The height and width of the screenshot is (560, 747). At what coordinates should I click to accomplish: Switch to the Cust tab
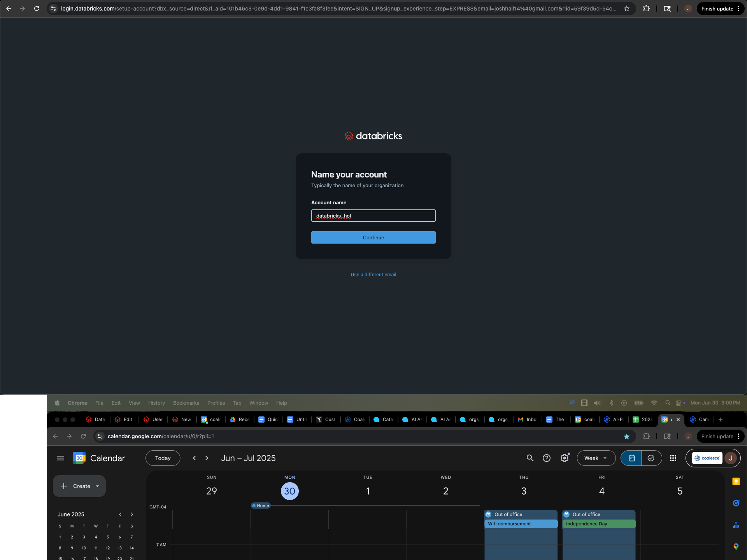(x=326, y=419)
